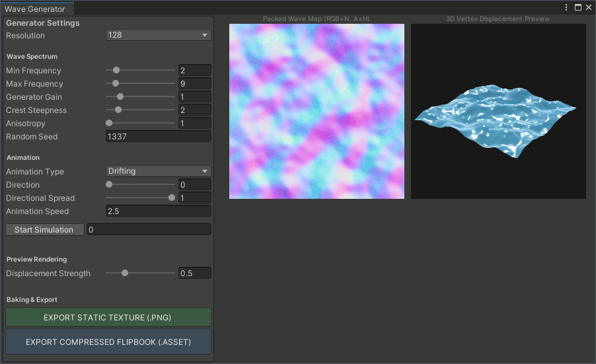Click the Displacement Strength label
The image size is (596, 364).
point(48,273)
